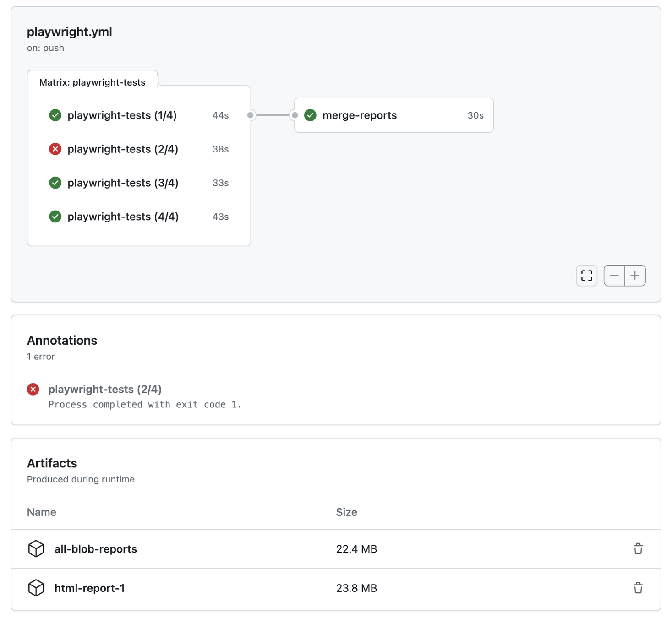672x618 pixels.
Task: Click the html-report-1 package icon
Action: (x=36, y=588)
